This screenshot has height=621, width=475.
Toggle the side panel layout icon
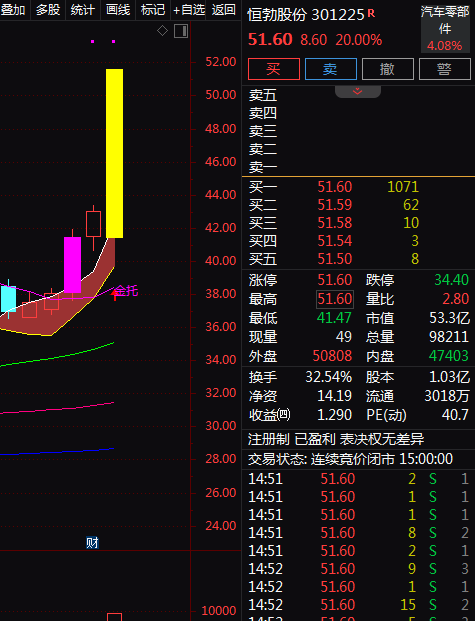click(x=181, y=31)
